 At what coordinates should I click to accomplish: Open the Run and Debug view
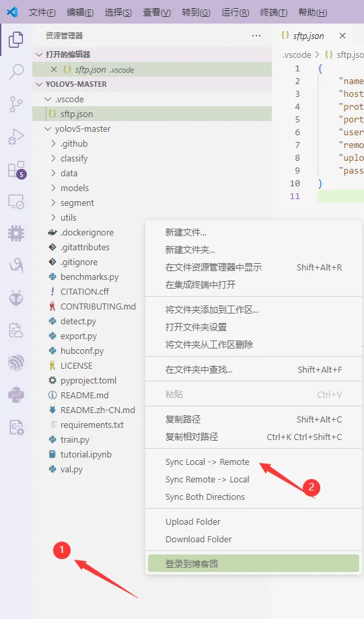[x=16, y=137]
